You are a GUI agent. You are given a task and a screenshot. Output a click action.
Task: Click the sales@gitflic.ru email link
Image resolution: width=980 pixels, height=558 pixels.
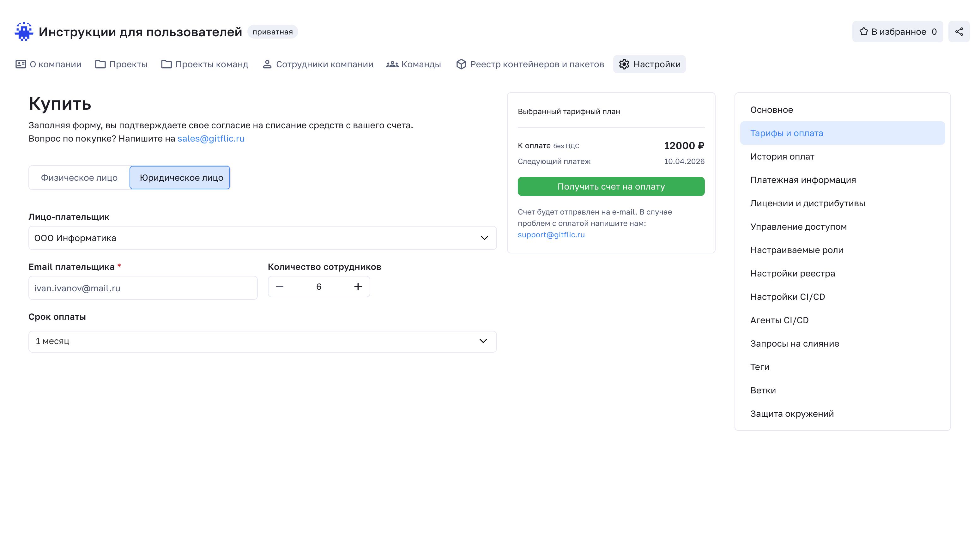[x=211, y=138]
